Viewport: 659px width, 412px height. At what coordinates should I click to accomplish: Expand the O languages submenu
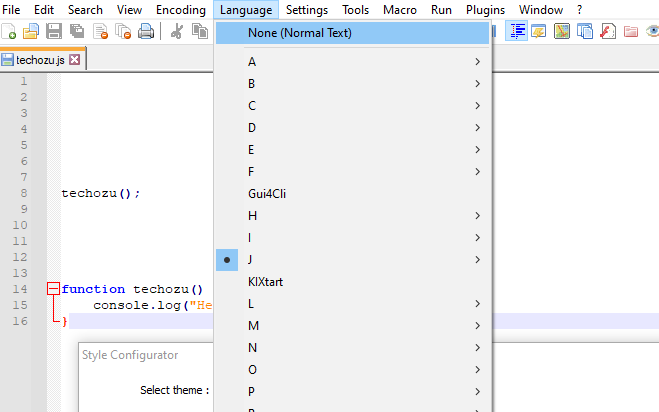pos(352,370)
